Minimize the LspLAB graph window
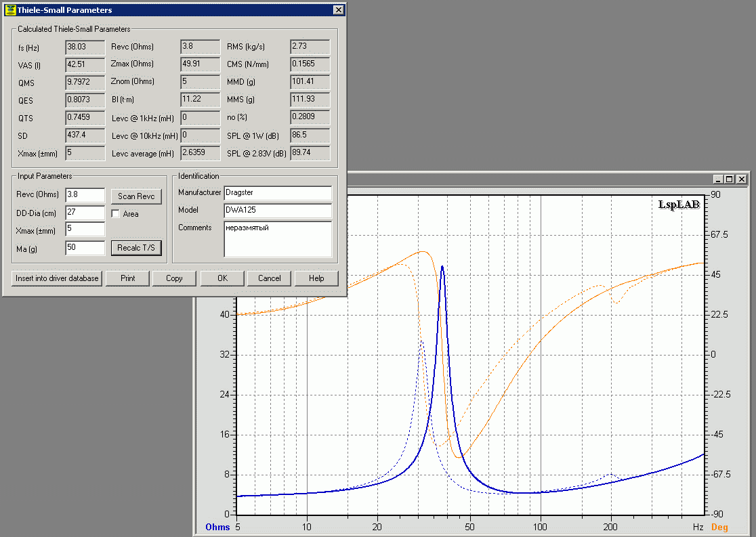Image resolution: width=756 pixels, height=537 pixels. coord(717,179)
